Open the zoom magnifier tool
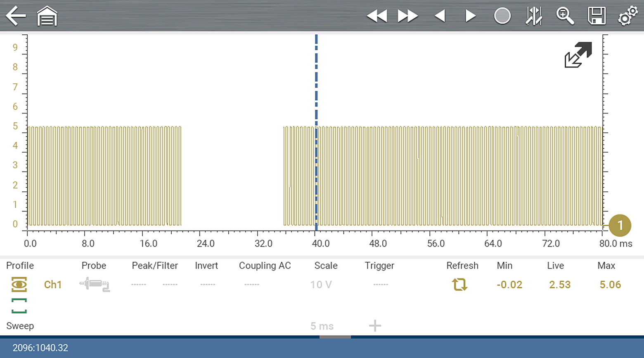 click(x=565, y=16)
